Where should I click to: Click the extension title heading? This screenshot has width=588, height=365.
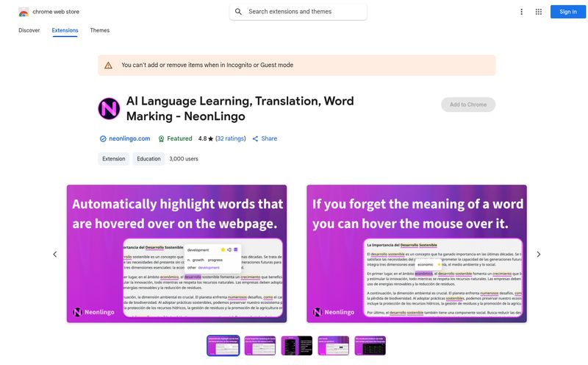240,108
